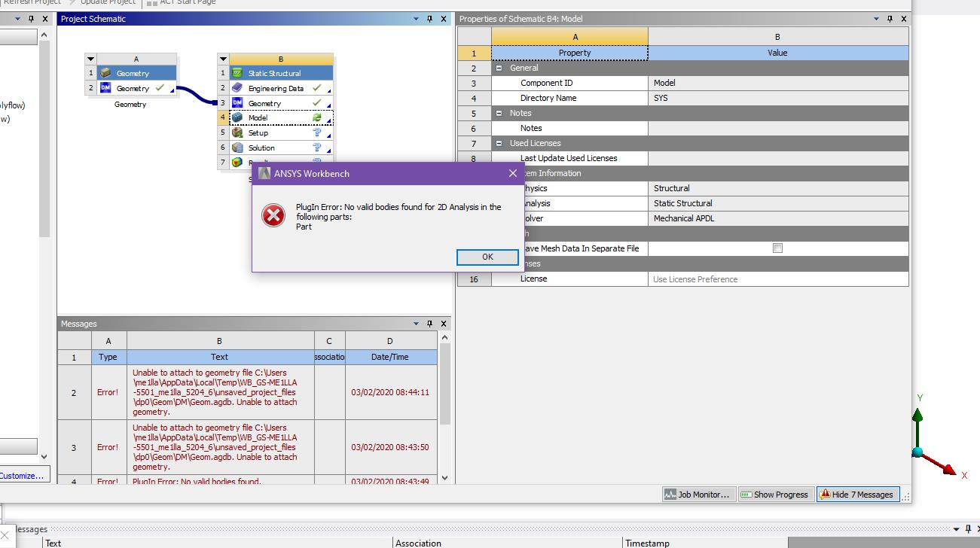Open system B header dropdown arrow
The image size is (980, 548).
point(224,59)
